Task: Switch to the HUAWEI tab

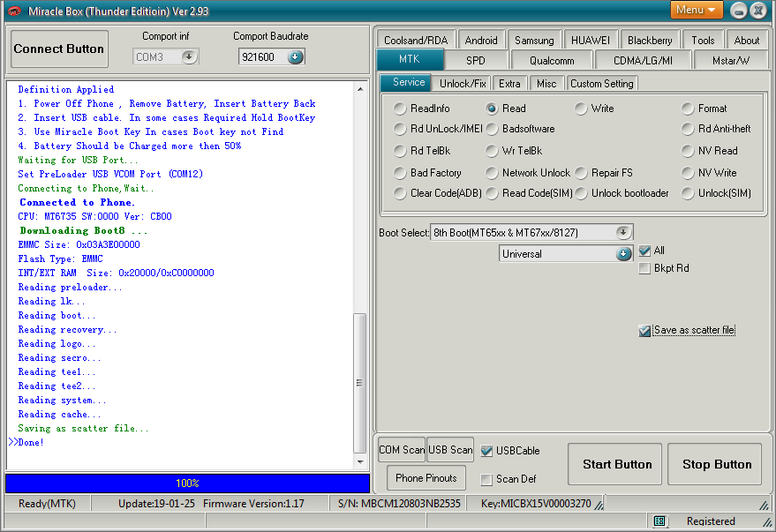Action: [x=591, y=40]
